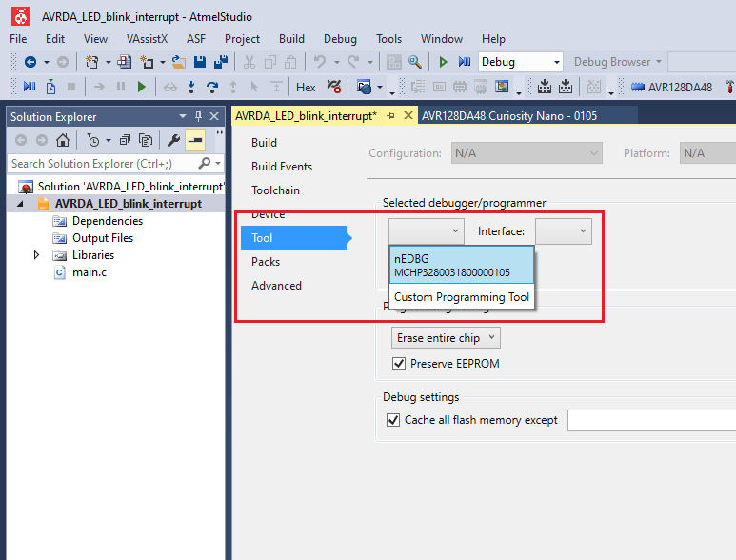The width and height of the screenshot is (736, 560).
Task: Select the Packs properties page
Action: click(266, 262)
